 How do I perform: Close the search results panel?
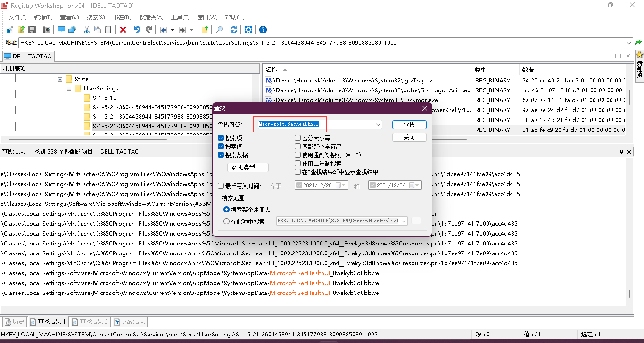[629, 152]
